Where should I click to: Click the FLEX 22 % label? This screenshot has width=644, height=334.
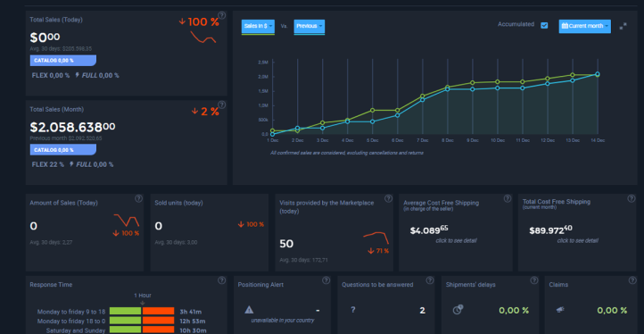pyautogui.click(x=47, y=164)
